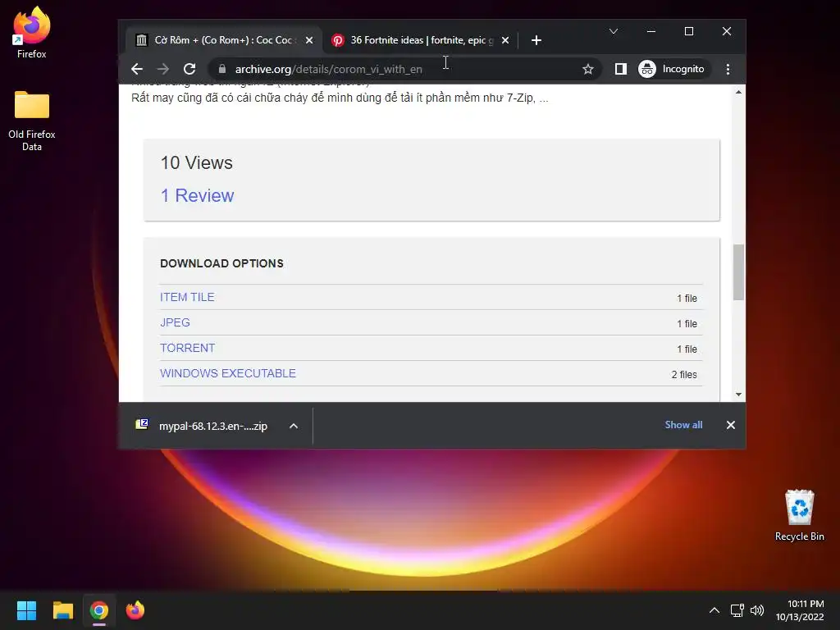
Task: Launch Firefox from the taskbar
Action: (135, 610)
